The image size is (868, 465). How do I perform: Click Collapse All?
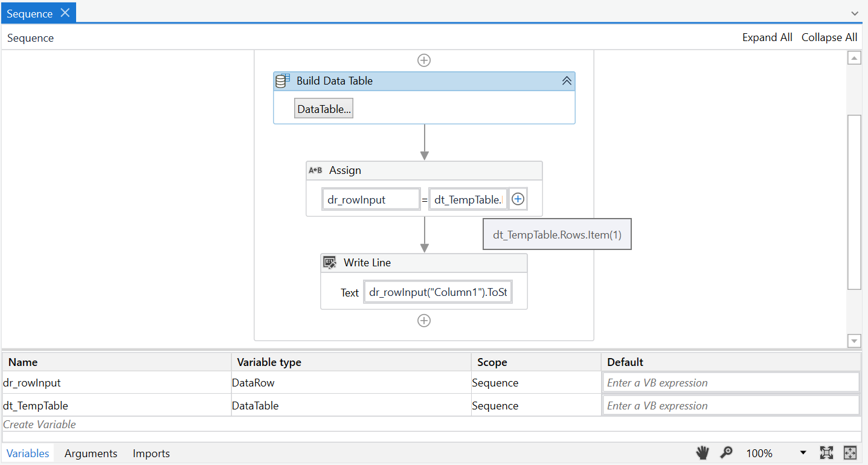click(829, 37)
